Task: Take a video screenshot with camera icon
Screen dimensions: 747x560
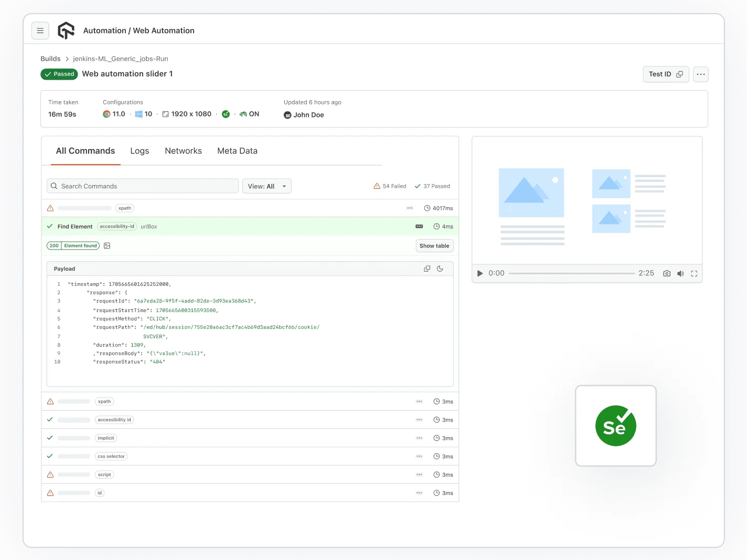Action: tap(667, 273)
